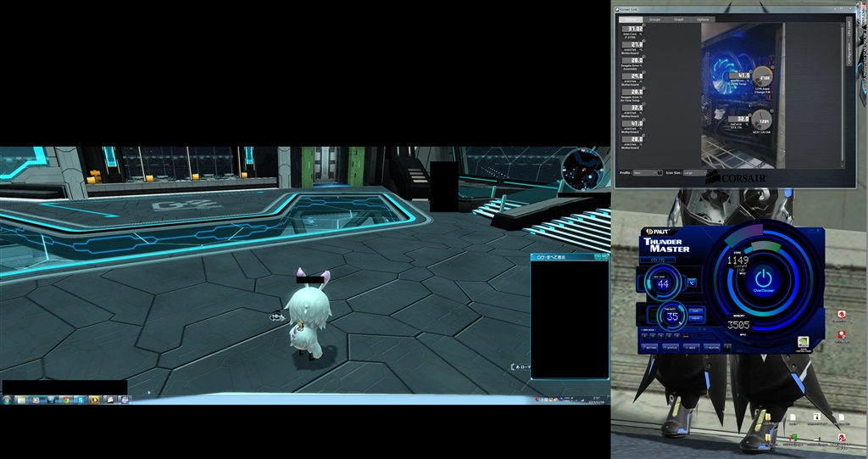Switch to the Options tab in Corsair Link
This screenshot has width=868, height=459.
click(703, 20)
